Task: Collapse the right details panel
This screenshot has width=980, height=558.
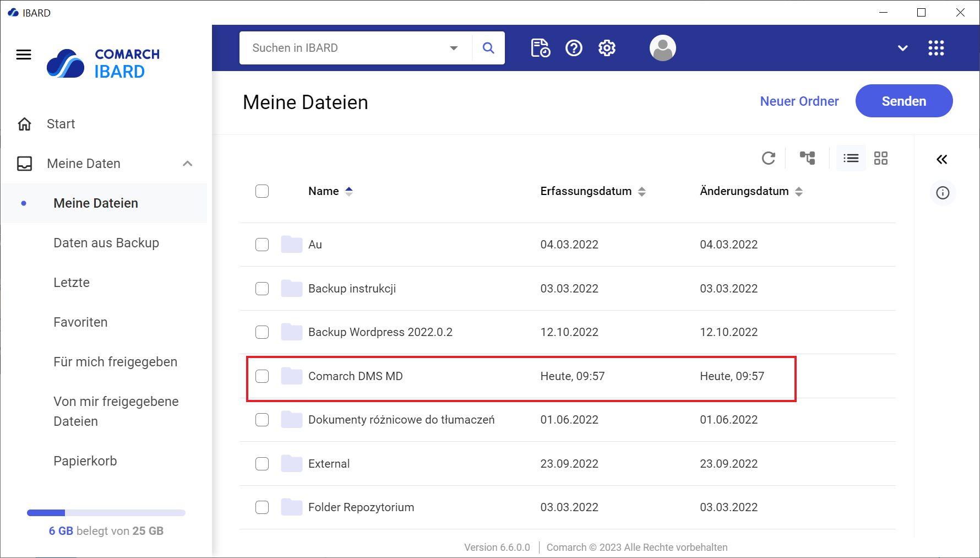Action: coord(942,160)
